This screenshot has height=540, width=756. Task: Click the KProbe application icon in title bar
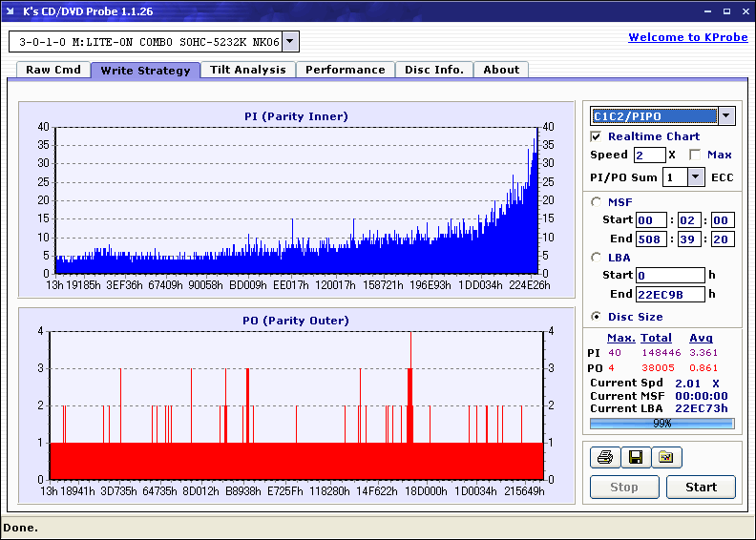[x=11, y=11]
